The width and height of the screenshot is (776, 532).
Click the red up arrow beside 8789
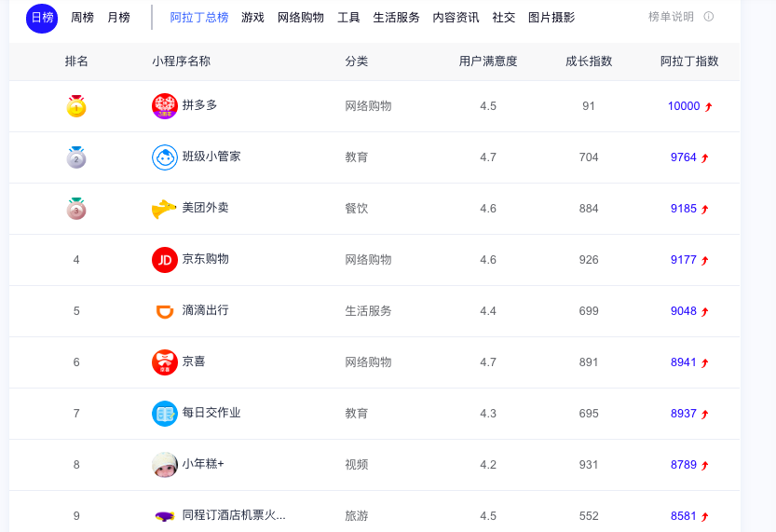click(704, 465)
